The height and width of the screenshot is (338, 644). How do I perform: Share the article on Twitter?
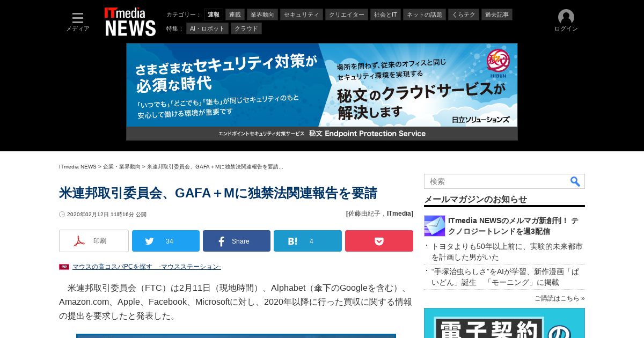pyautogui.click(x=166, y=241)
